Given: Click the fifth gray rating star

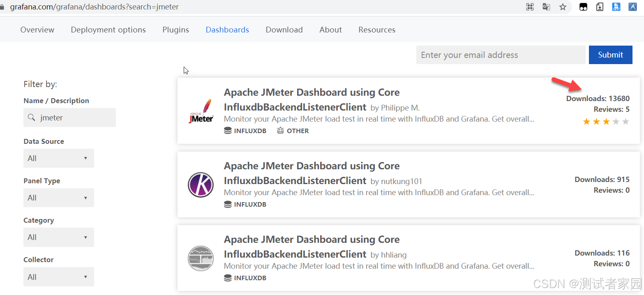Looking at the screenshot, I should tap(626, 122).
